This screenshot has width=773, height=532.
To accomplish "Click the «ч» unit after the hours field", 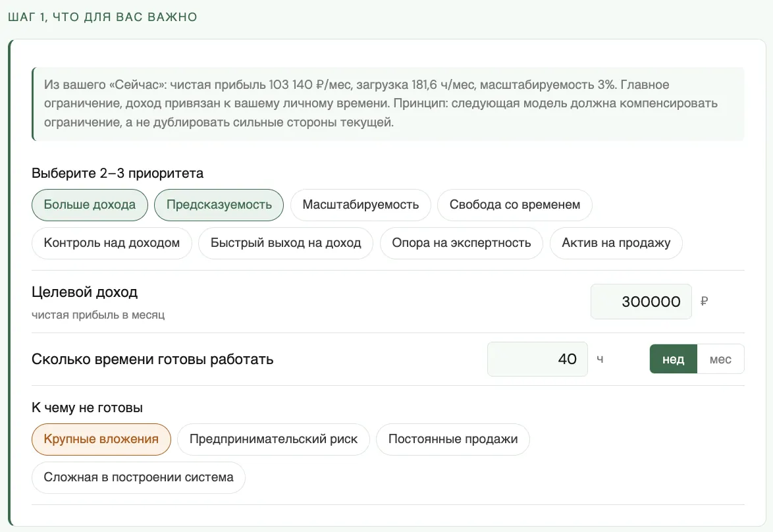I will (600, 359).
